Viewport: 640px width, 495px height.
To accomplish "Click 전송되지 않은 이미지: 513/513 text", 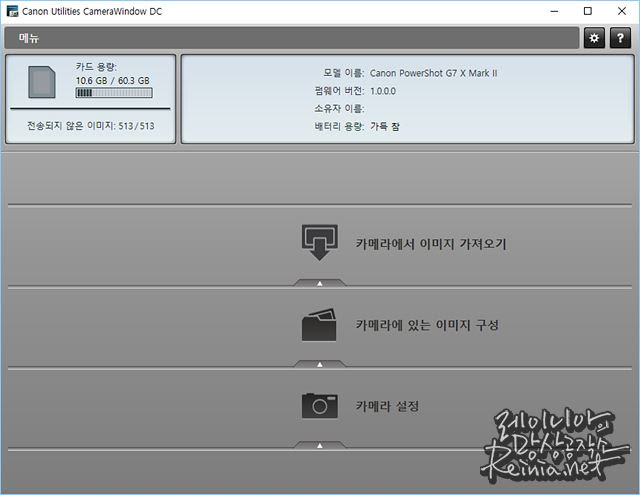I will click(x=91, y=126).
